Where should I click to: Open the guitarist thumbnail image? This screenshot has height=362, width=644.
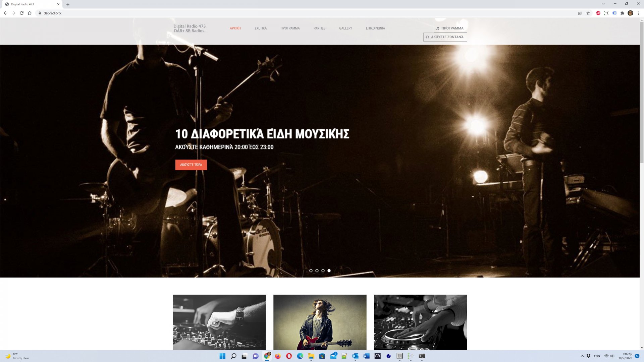320,322
